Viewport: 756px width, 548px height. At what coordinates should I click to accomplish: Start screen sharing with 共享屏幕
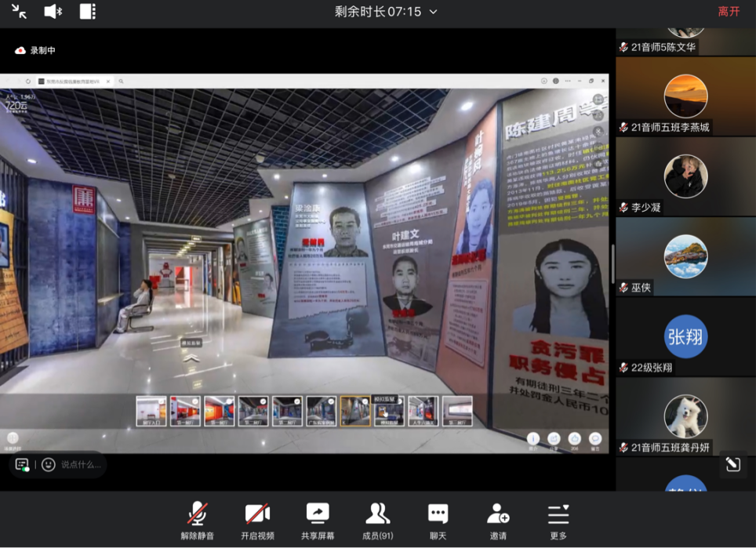coord(318,520)
